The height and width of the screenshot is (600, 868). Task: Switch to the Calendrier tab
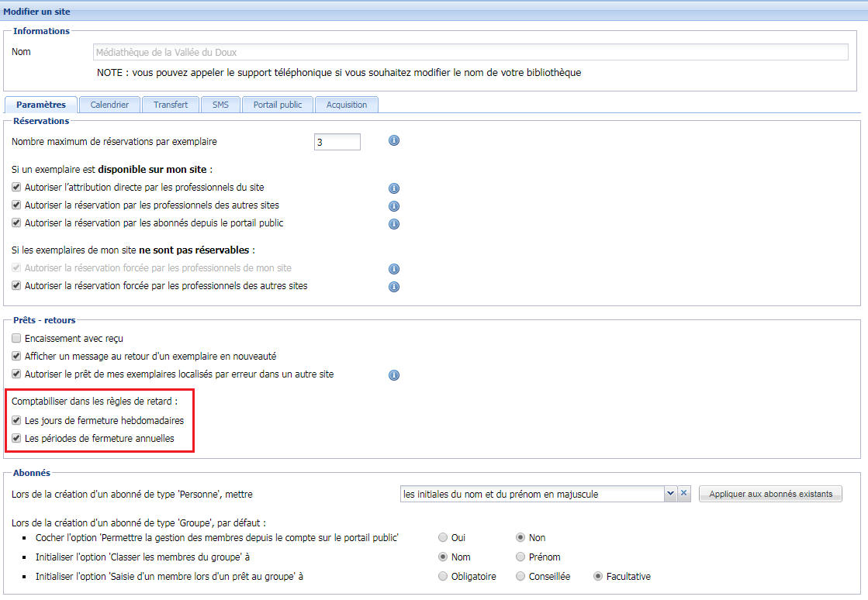tap(109, 103)
